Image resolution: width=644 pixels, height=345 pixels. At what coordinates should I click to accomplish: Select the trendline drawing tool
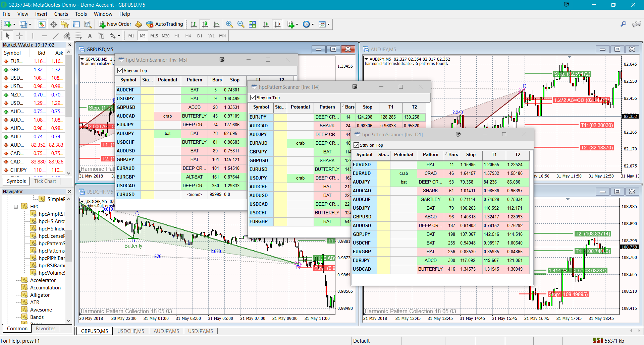(x=56, y=36)
